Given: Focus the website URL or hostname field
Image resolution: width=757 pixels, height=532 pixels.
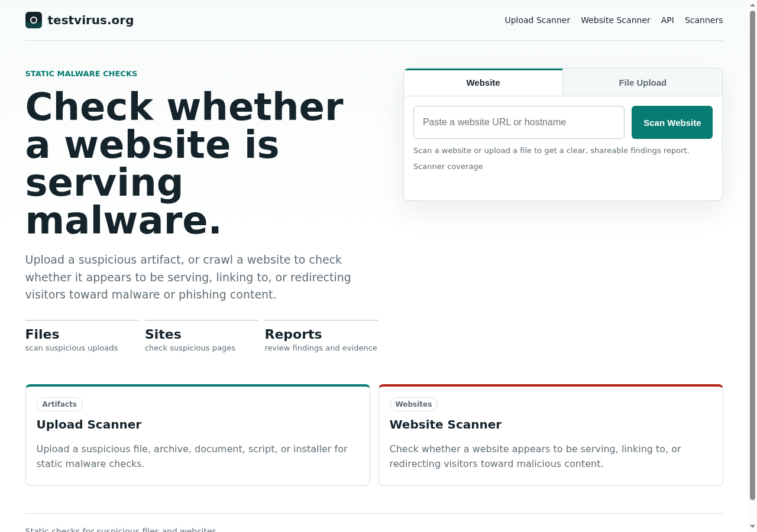Looking at the screenshot, I should (519, 122).
